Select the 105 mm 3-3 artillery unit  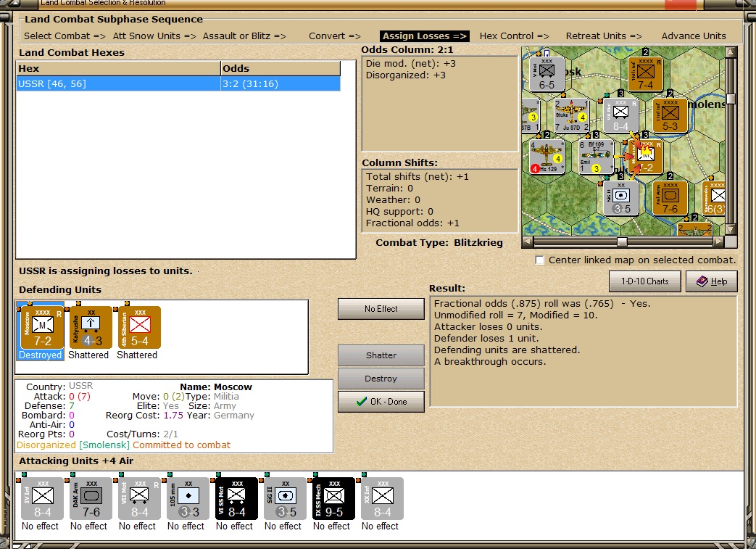188,498
